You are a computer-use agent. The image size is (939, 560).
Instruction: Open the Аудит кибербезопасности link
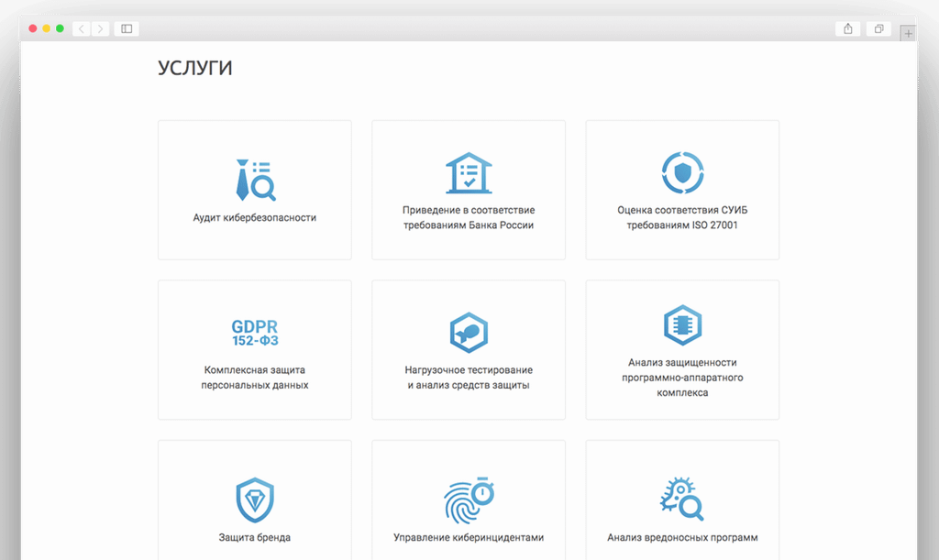(255, 218)
